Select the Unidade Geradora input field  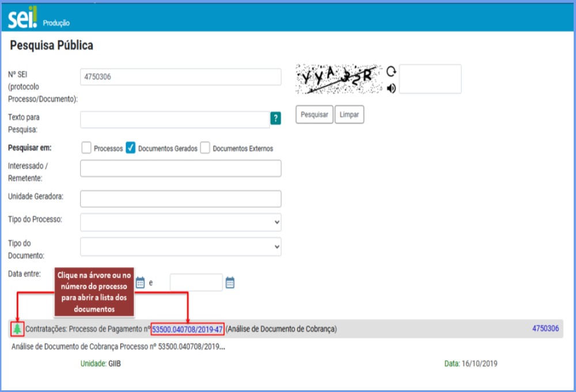(x=180, y=199)
